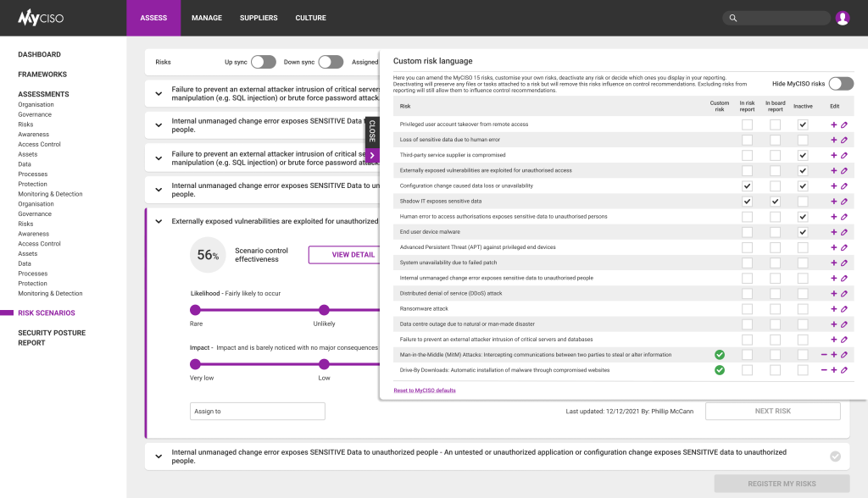Switch to the MANAGE tab
This screenshot has height=498, width=868.
[x=207, y=17]
